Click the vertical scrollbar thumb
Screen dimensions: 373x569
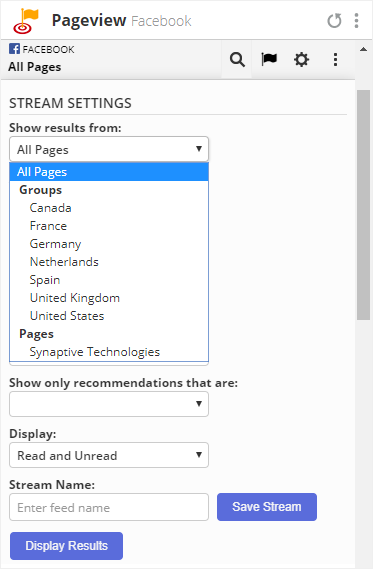click(363, 205)
